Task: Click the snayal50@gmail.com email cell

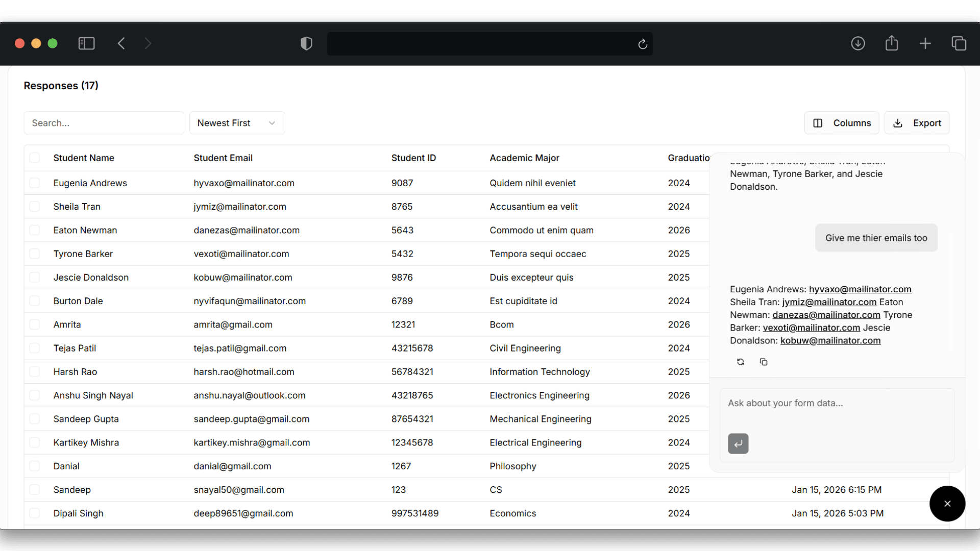Action: tap(239, 490)
